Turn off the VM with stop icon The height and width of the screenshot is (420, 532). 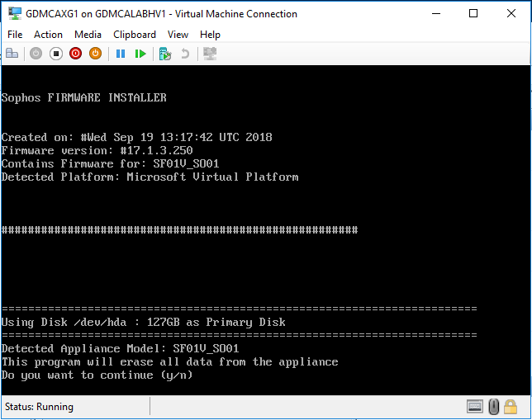coord(56,54)
